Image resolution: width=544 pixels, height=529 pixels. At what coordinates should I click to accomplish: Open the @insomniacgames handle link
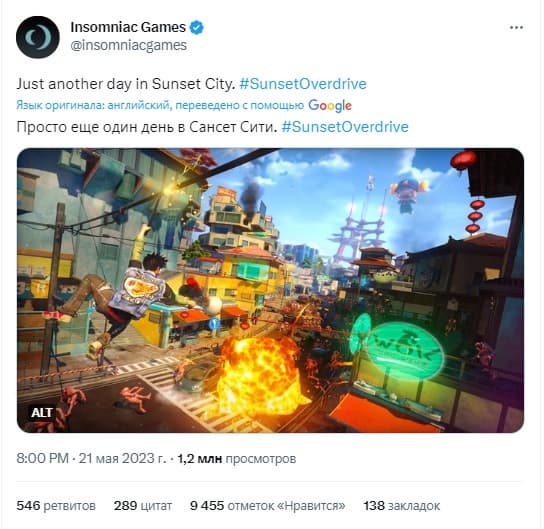coord(128,45)
